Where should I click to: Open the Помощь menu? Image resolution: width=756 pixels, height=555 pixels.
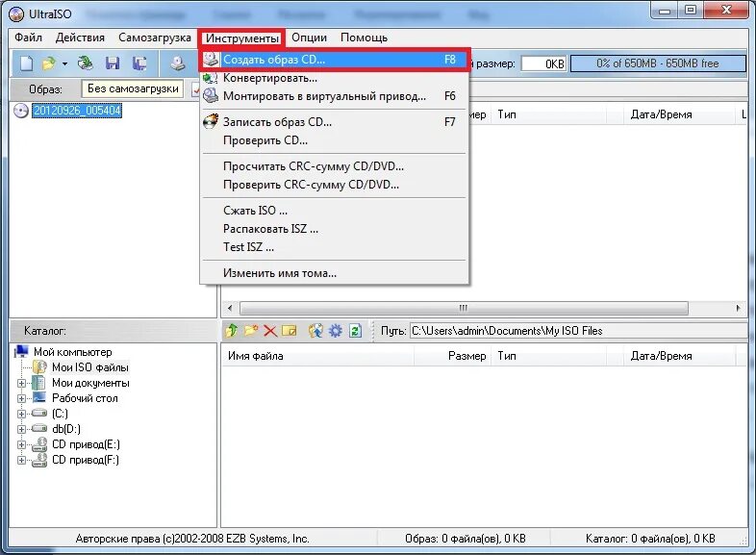[364, 38]
